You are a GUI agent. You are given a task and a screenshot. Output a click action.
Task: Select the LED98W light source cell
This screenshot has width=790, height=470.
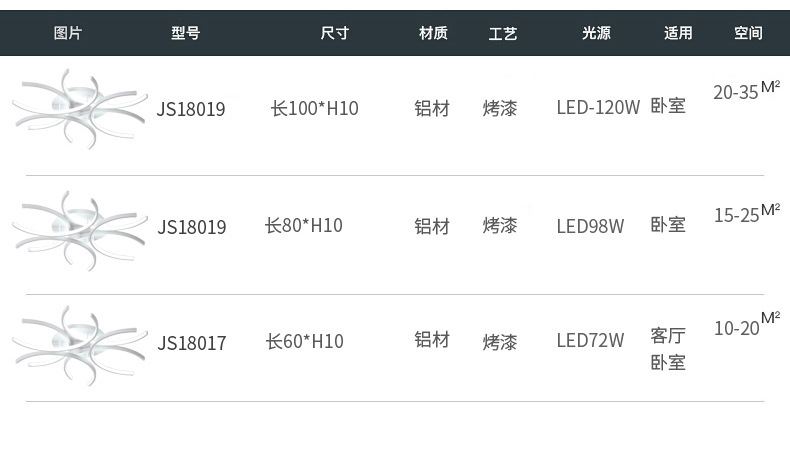[590, 227]
